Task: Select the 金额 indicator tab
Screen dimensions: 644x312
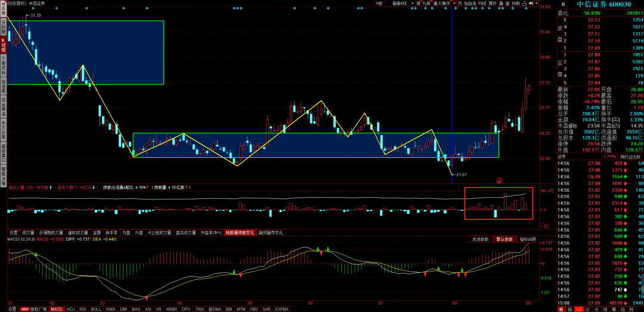Action: click(97, 232)
